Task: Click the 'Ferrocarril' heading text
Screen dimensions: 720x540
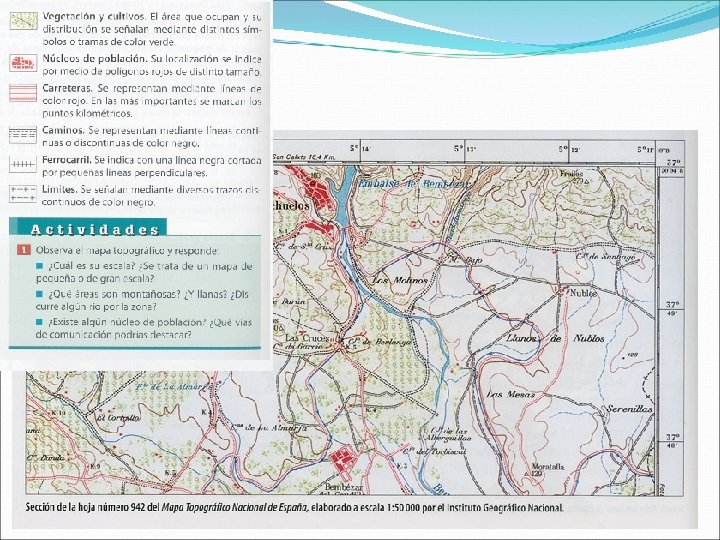Action: coord(67,160)
